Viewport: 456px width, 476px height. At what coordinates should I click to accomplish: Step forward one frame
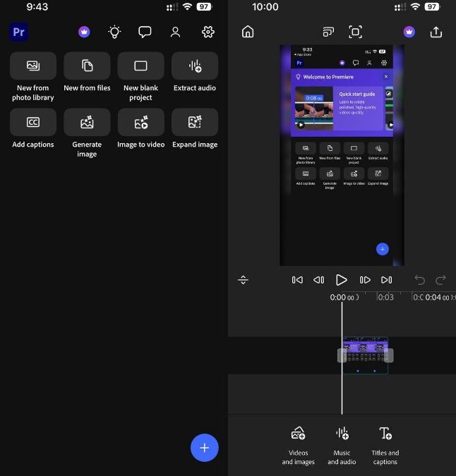[x=365, y=280]
